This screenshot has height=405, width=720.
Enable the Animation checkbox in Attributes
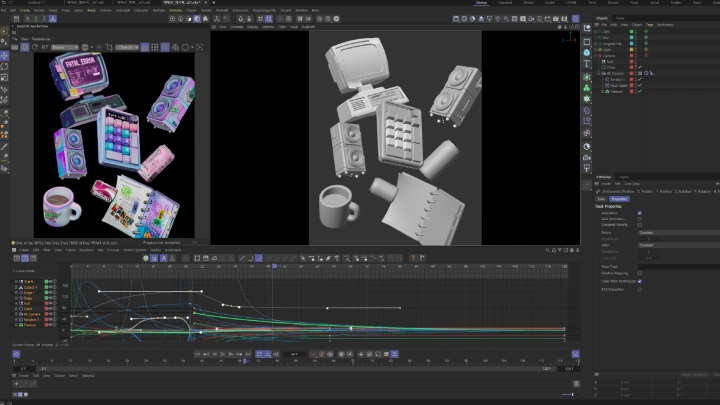(x=640, y=213)
